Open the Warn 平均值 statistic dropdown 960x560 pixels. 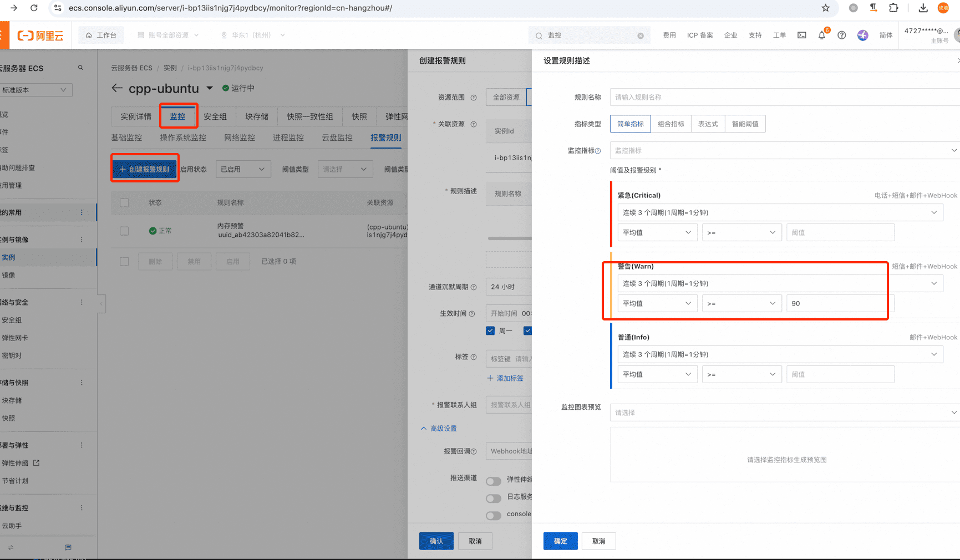(658, 303)
